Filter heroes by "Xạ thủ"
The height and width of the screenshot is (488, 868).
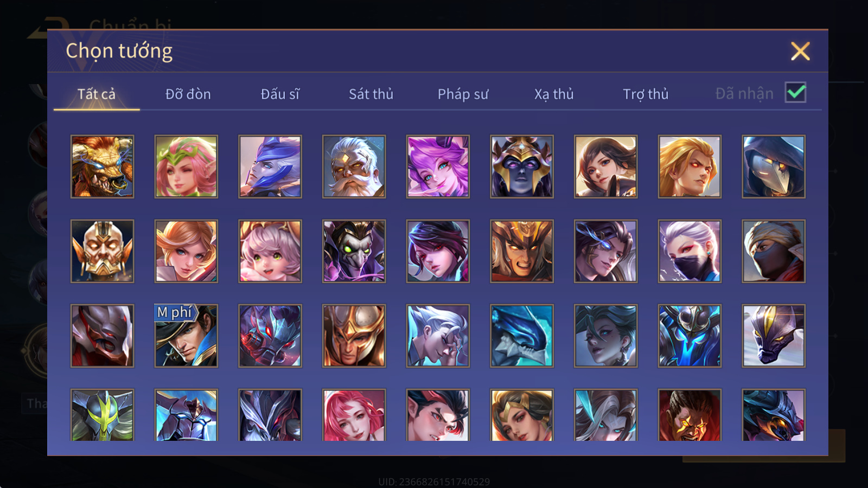click(554, 94)
